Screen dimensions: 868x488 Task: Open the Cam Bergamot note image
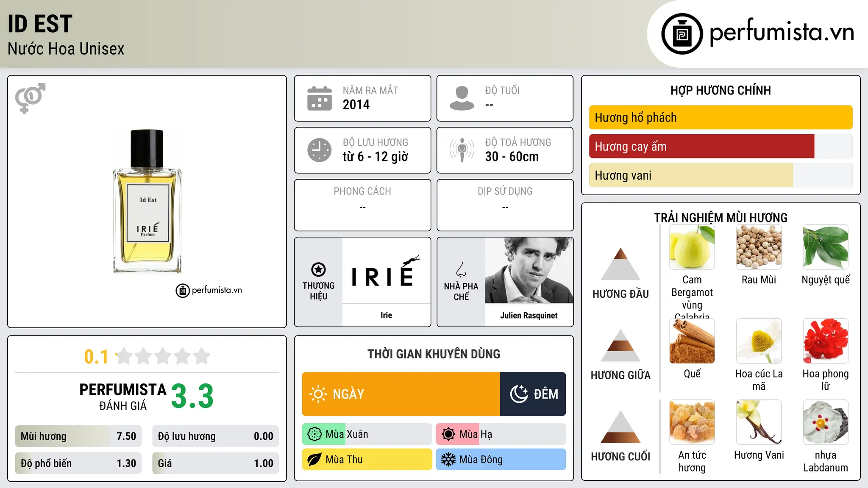[692, 247]
